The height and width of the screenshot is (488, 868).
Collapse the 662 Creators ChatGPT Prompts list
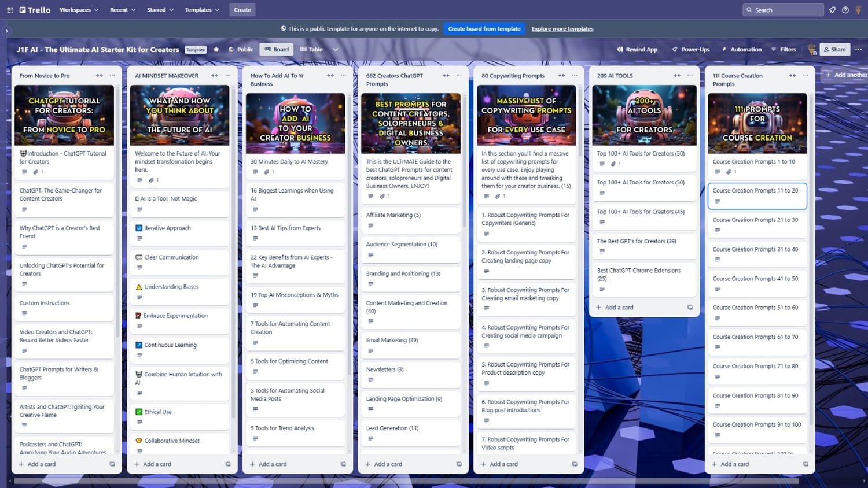tap(446, 76)
